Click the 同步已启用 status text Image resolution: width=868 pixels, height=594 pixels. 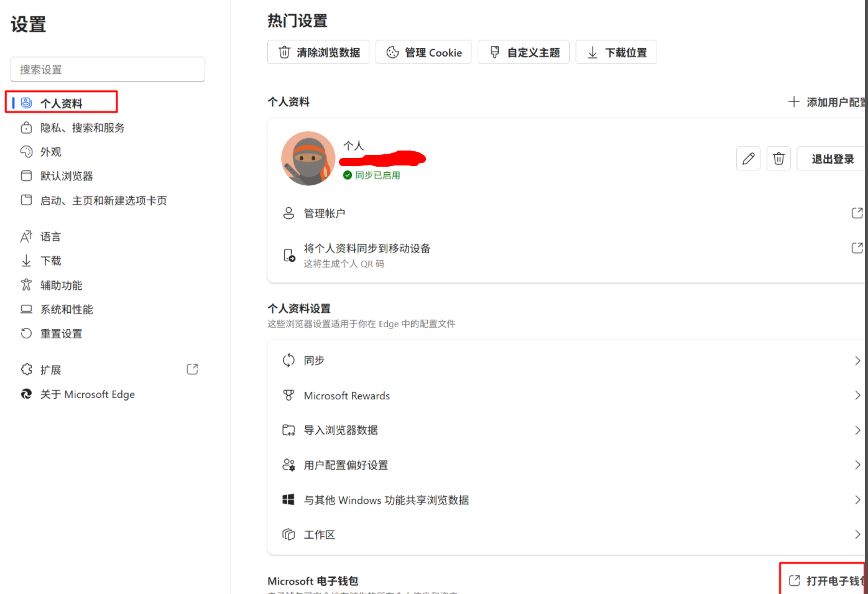click(377, 175)
